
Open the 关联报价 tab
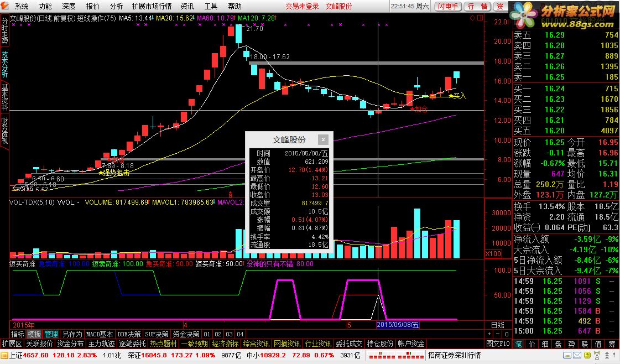click(39, 344)
